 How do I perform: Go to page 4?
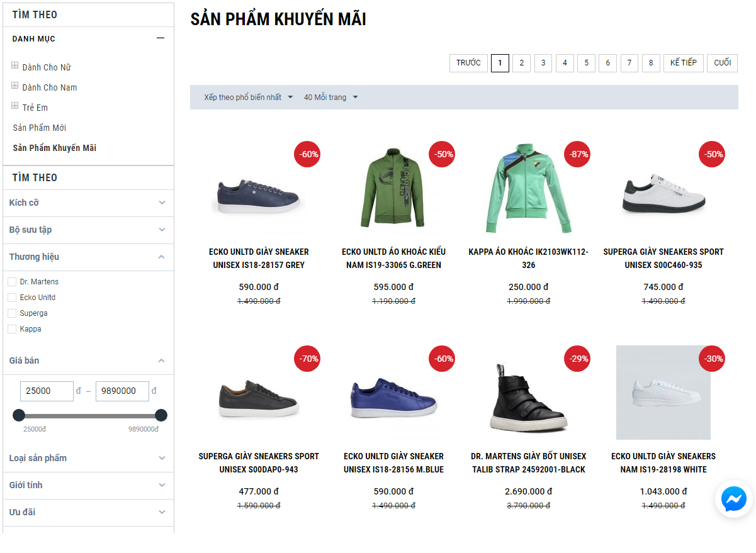pyautogui.click(x=565, y=63)
